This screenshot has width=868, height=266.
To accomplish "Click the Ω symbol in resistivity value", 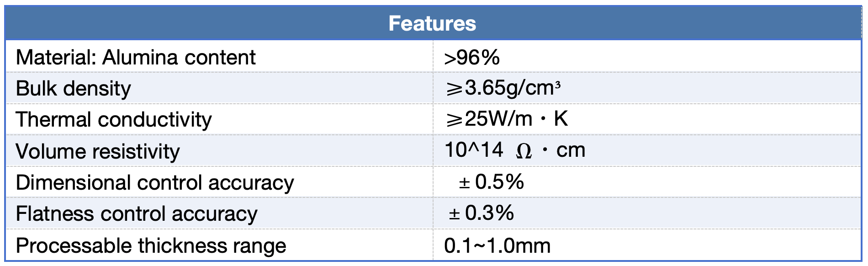I will [524, 151].
